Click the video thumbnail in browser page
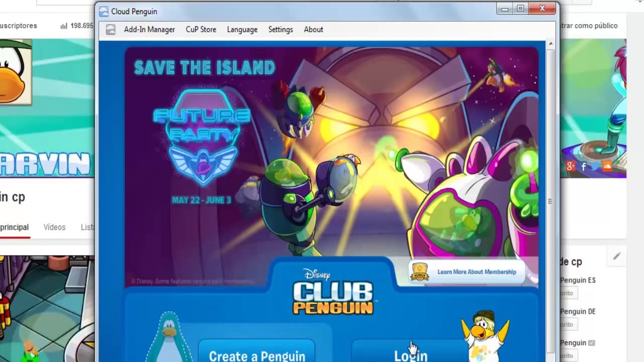Image resolution: width=644 pixels, height=362 pixels. click(47, 309)
